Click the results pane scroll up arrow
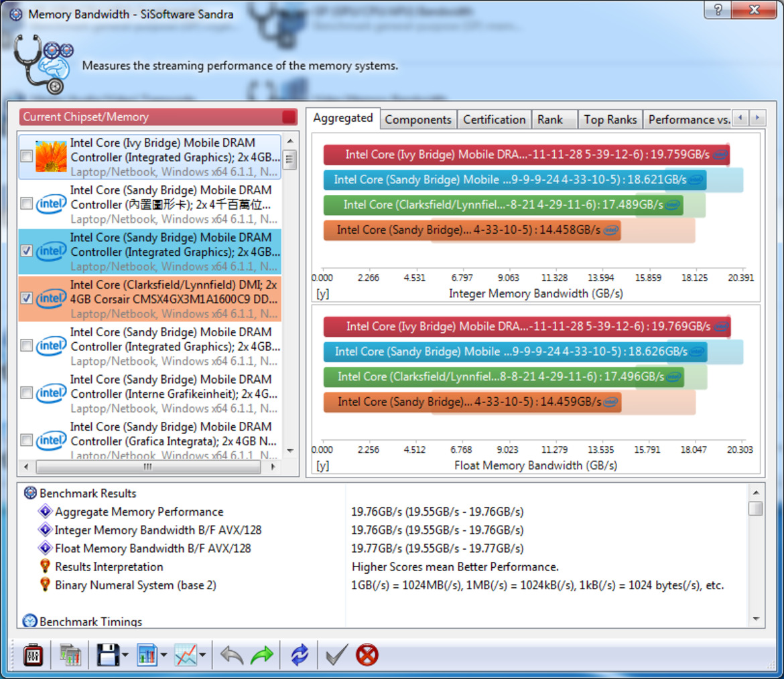 pyautogui.click(x=756, y=492)
